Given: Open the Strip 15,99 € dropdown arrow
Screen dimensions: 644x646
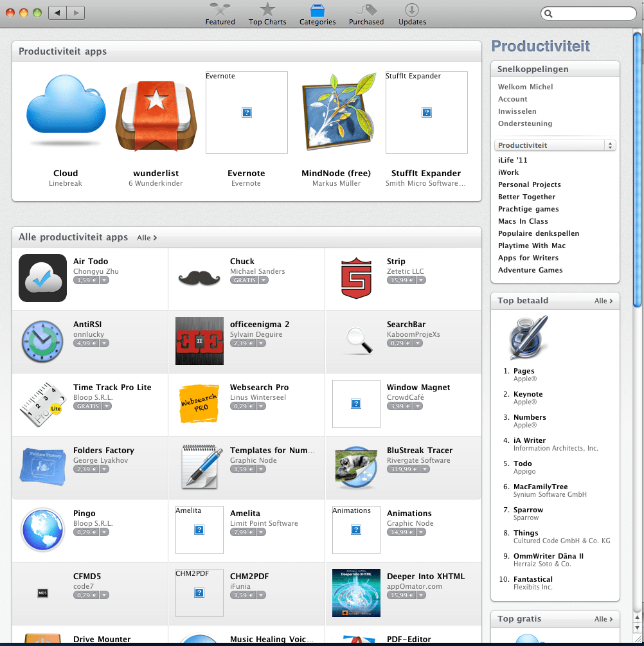Looking at the screenshot, I should click(421, 280).
